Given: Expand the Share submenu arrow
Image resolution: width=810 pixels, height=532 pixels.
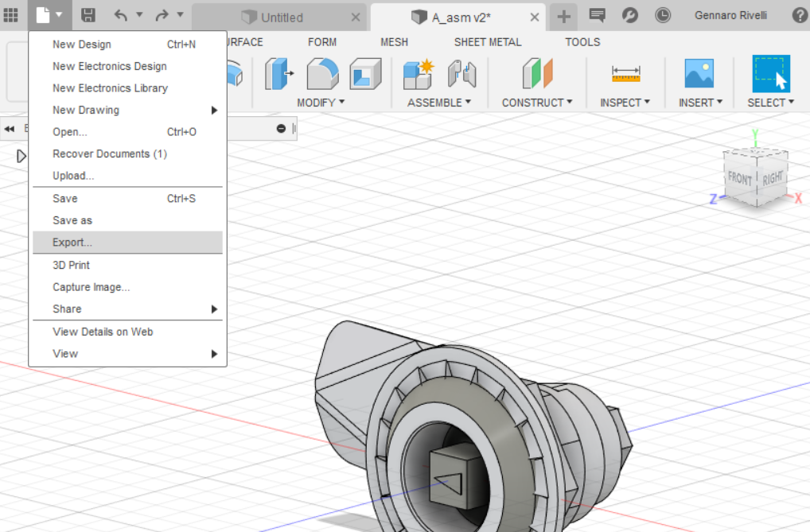Looking at the screenshot, I should [x=215, y=309].
